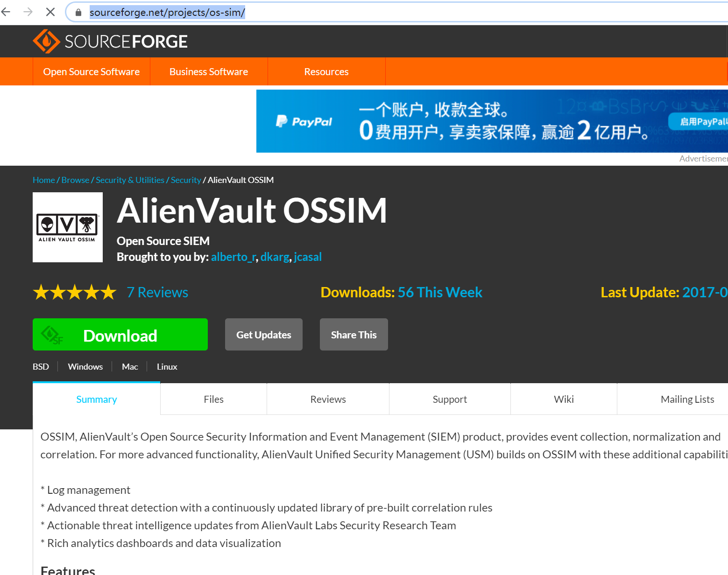Click the green Download button
728x575 pixels.
pyautogui.click(x=120, y=335)
